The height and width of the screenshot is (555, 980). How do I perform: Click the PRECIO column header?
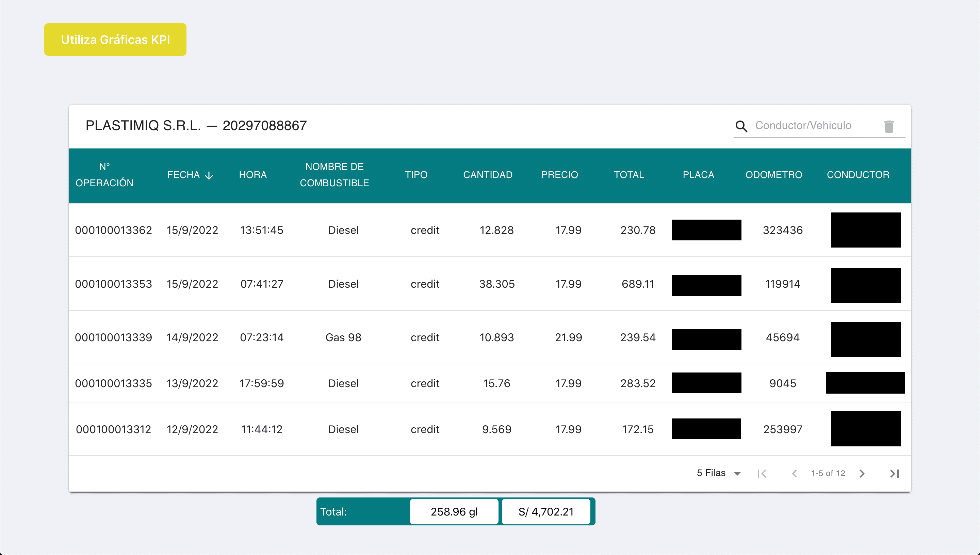pyautogui.click(x=559, y=175)
